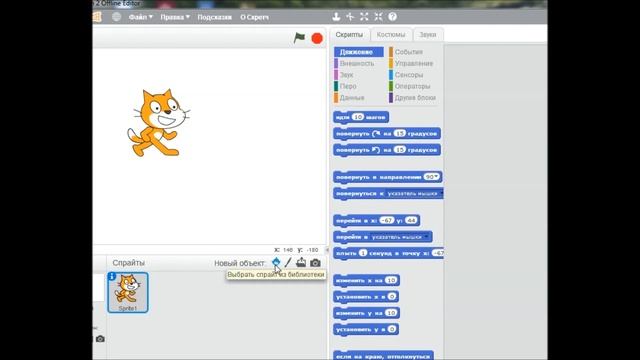Select the Управление block category
Viewport: 640px width, 360px height.
coord(414,63)
